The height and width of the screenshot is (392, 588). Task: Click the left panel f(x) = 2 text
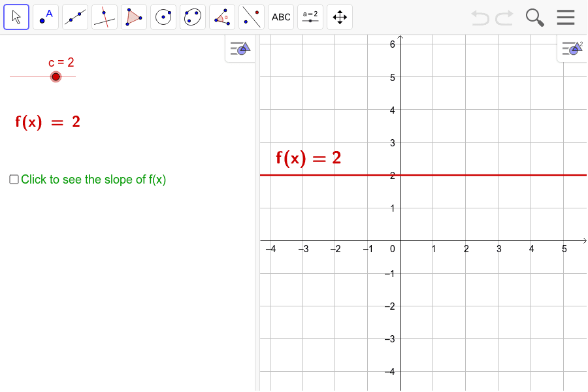[x=48, y=122]
